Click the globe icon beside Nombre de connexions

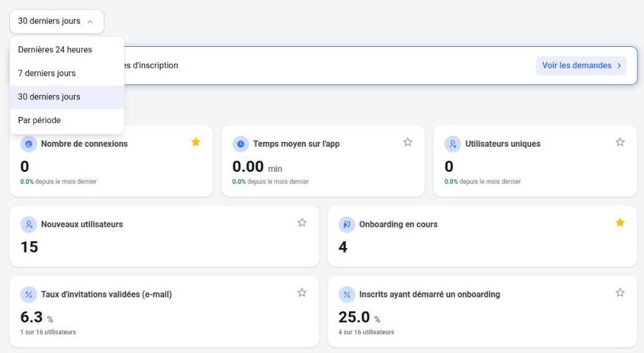(x=28, y=144)
